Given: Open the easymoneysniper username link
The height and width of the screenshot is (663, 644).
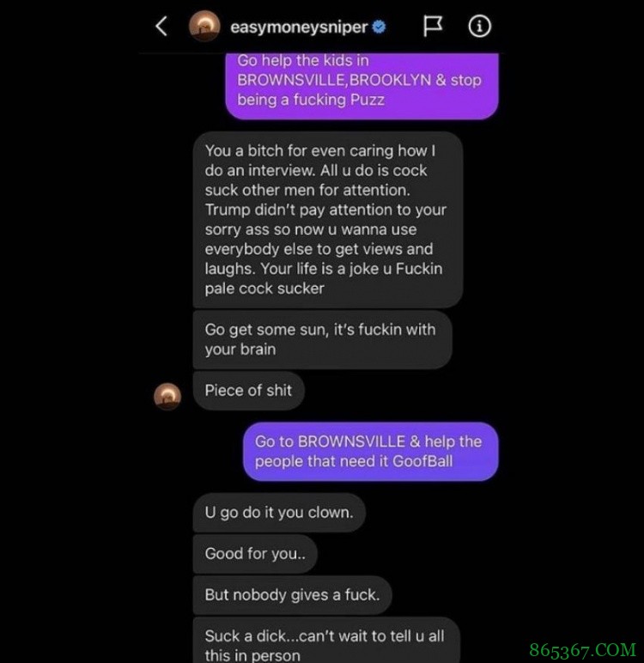Looking at the screenshot, I should 299,27.
